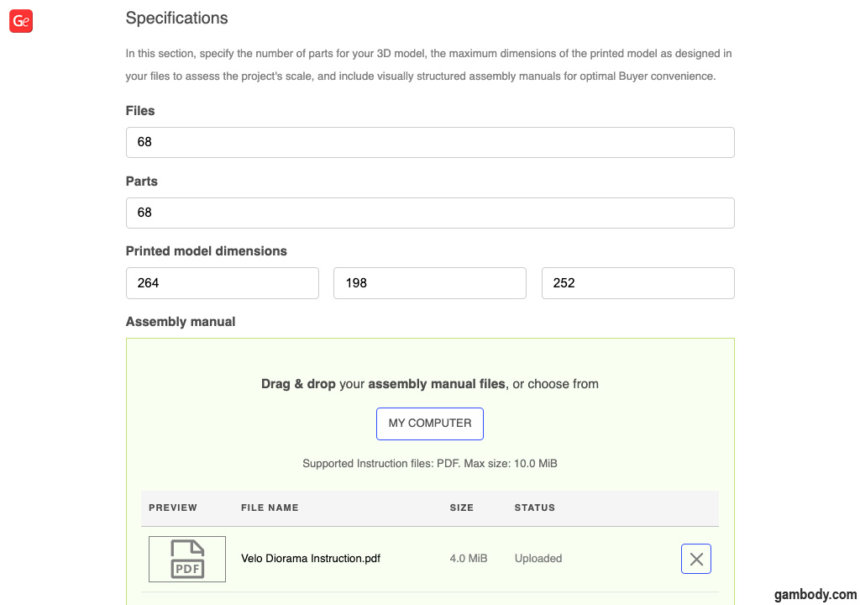Click the Velo Diorama Instruction.pdf file name

[x=310, y=558]
